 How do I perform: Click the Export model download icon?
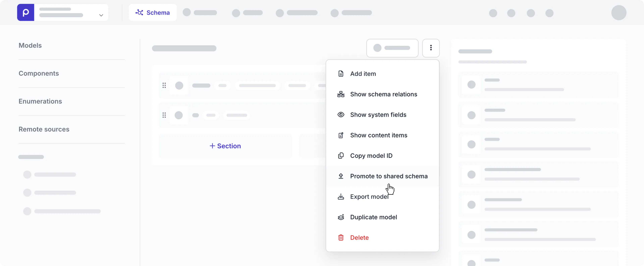click(x=340, y=197)
